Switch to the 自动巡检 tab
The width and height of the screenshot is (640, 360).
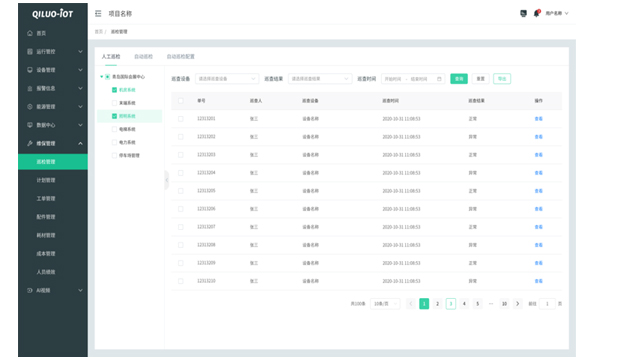(x=143, y=57)
